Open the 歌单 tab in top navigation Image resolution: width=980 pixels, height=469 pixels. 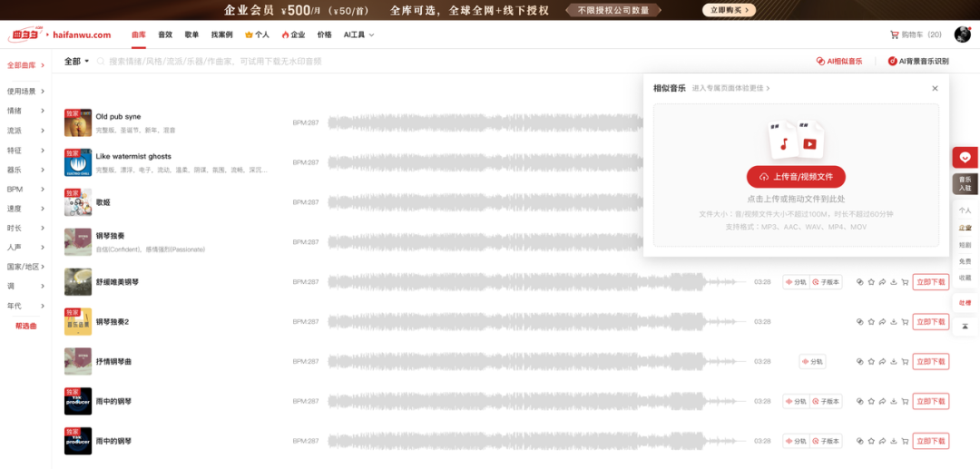coord(191,34)
